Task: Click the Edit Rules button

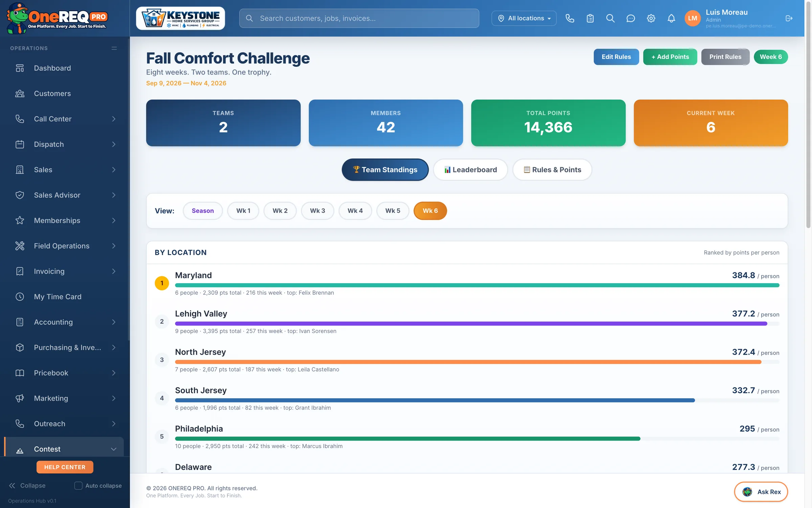Action: pos(616,57)
